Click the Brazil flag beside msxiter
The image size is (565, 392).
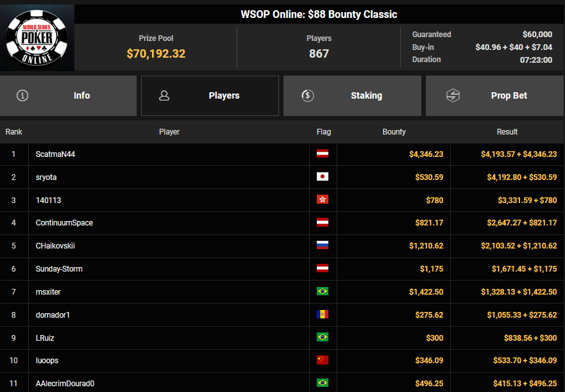tap(323, 292)
